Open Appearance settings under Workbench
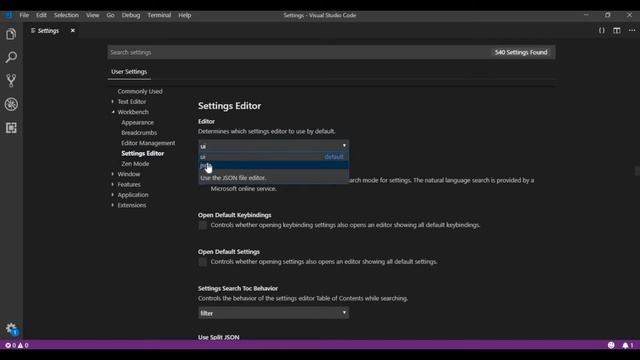 [138, 122]
